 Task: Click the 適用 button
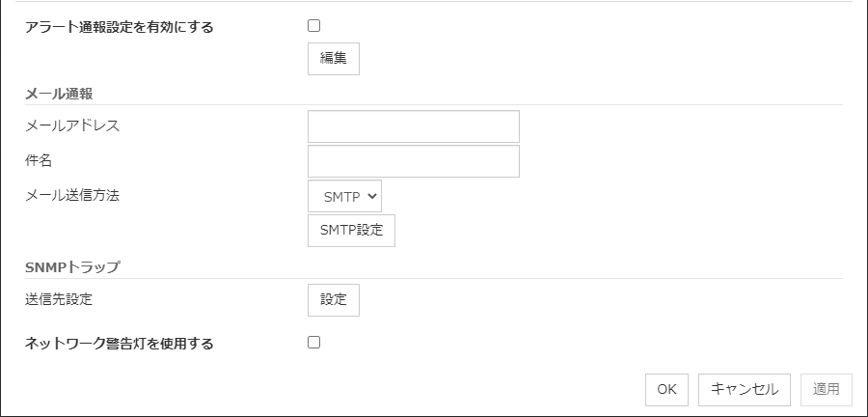click(x=826, y=389)
